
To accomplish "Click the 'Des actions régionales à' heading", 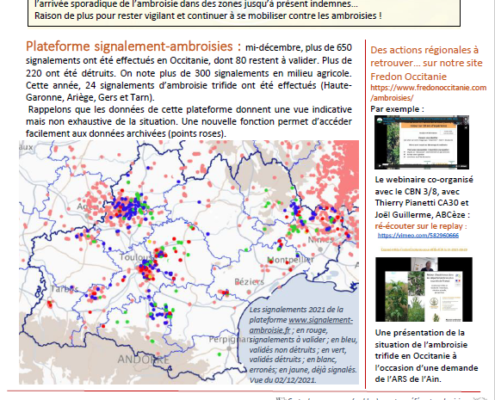I will (x=424, y=50).
